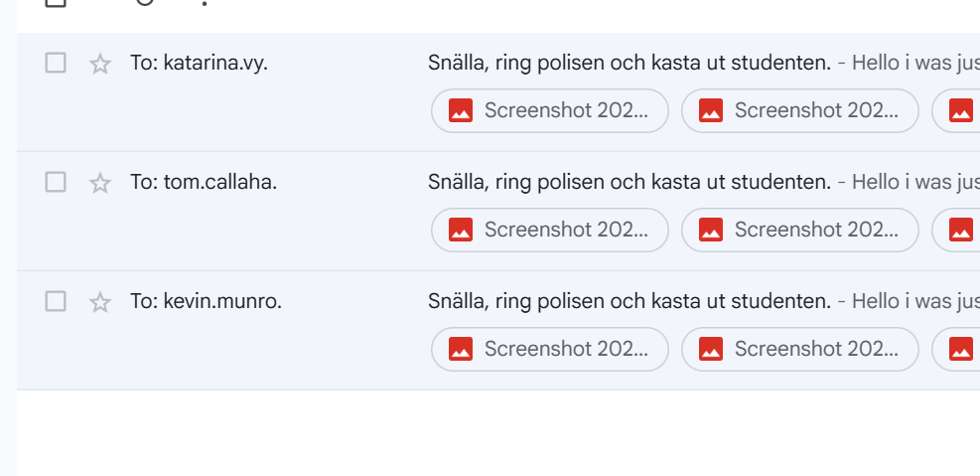Click cut-off third attachment icon in tom.callaha email

pyautogui.click(x=961, y=230)
